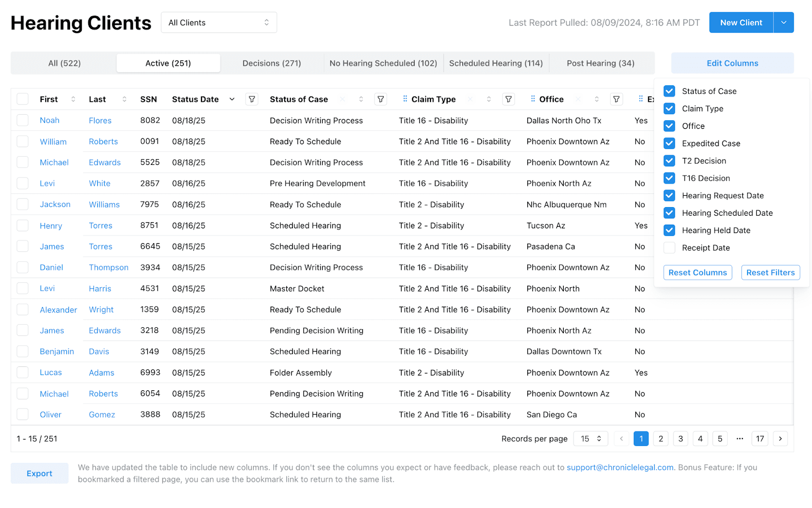Open the filter icon on Status Date column
This screenshot has height=508, width=812.
[x=252, y=99]
